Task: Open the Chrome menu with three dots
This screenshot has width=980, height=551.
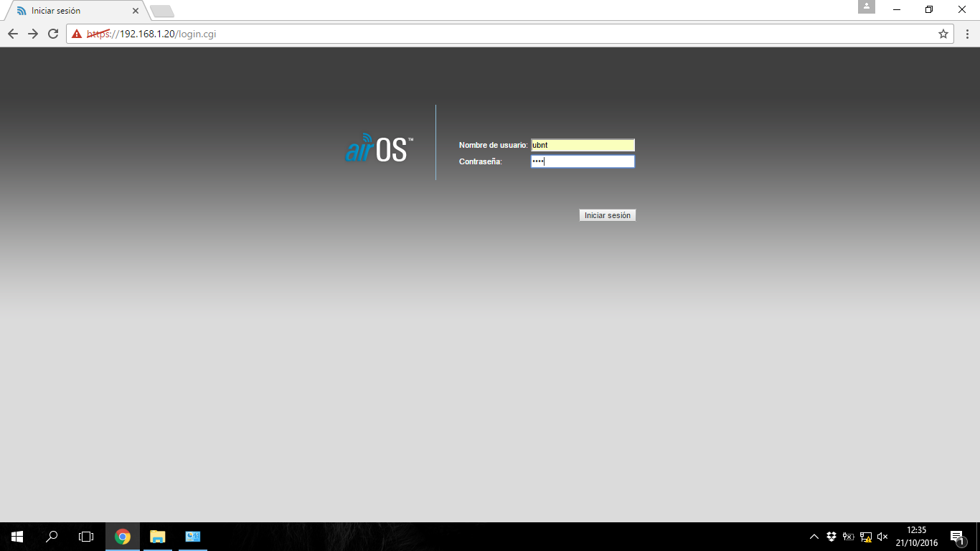Action: 966,34
